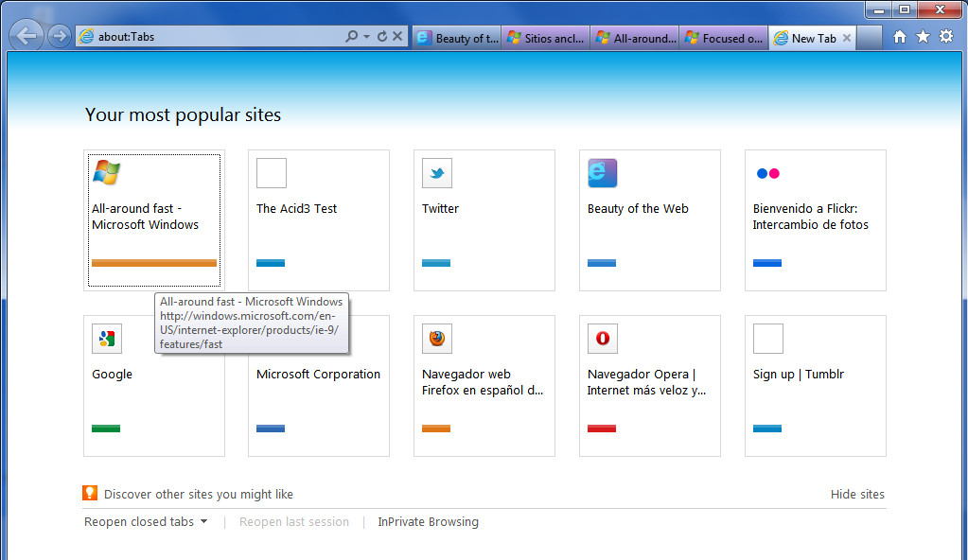
Task: Open the Sign up | Tumblr title
Action: 799,375
